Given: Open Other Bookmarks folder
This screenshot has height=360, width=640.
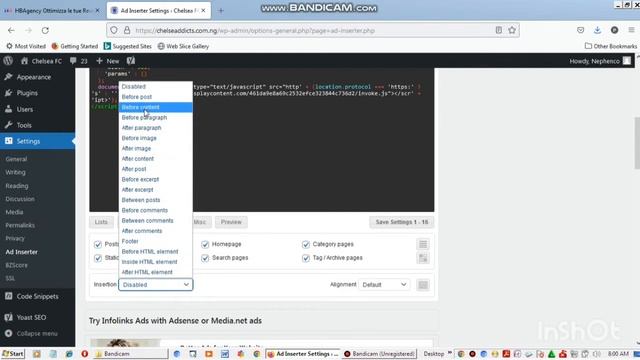Looking at the screenshot, I should click(x=611, y=46).
